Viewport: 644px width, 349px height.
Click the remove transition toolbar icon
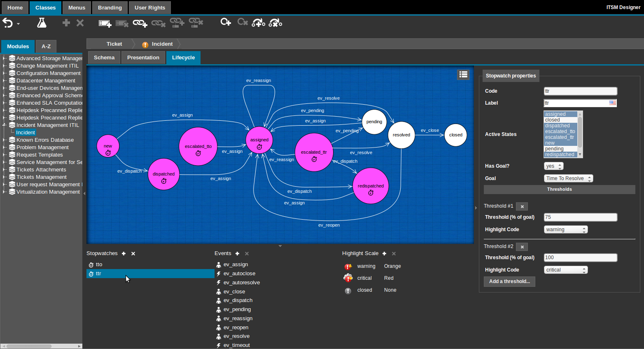(275, 23)
